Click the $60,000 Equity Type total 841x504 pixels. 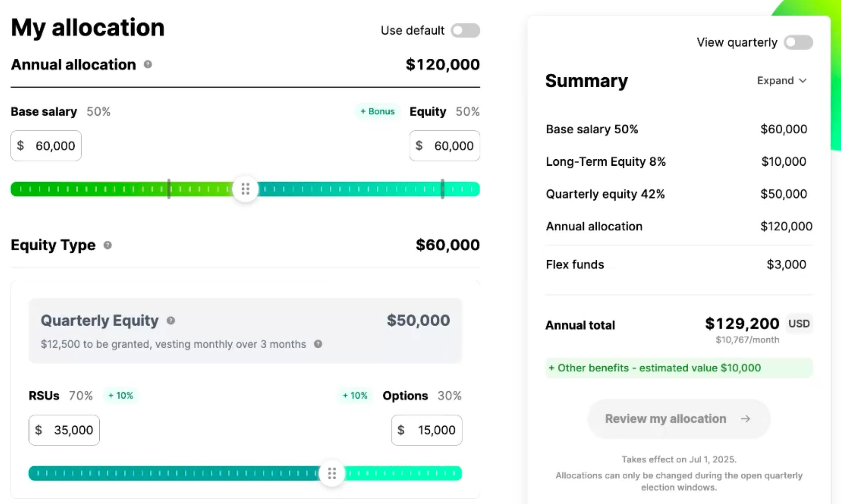448,245
